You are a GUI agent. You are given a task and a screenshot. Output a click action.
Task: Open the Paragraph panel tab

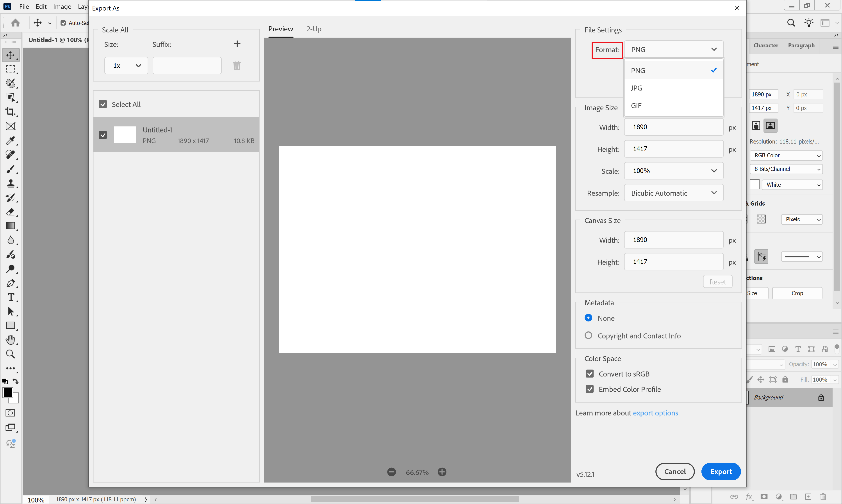pos(801,46)
